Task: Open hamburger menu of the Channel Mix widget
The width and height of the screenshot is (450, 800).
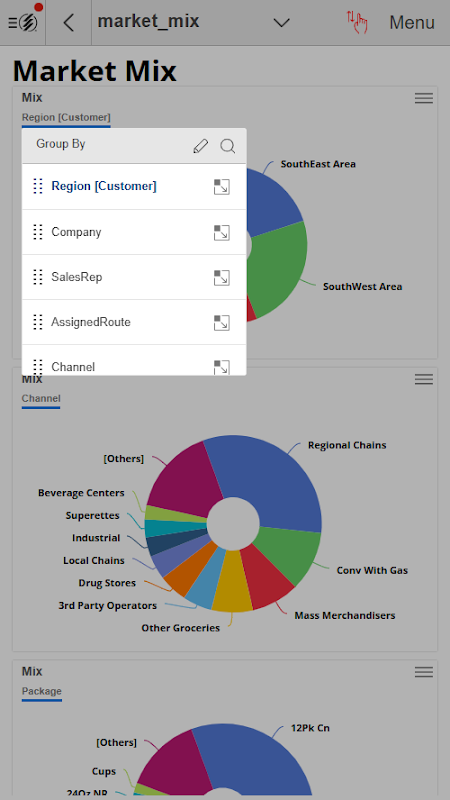Action: (424, 379)
